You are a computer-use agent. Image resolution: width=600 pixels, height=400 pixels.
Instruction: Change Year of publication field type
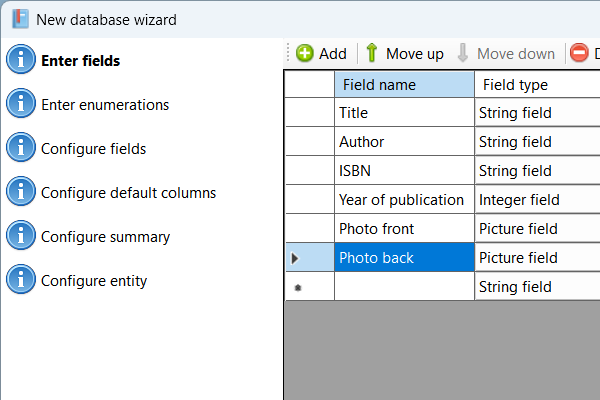(537, 200)
